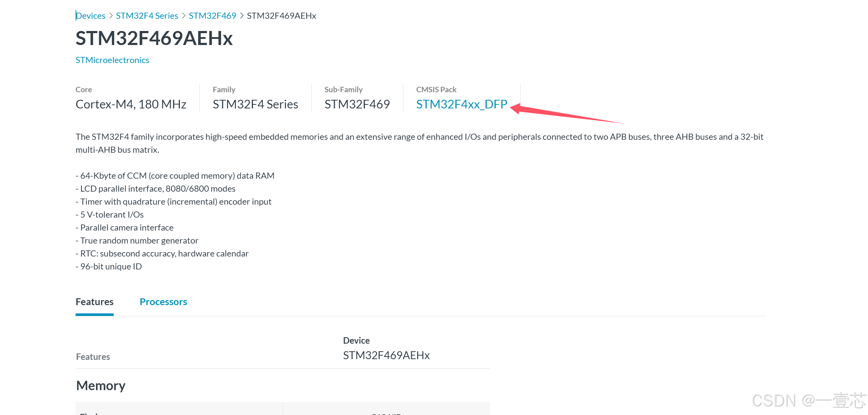Click the CSDN watermark text
Viewport: 868px width, 415px height.
click(x=808, y=400)
